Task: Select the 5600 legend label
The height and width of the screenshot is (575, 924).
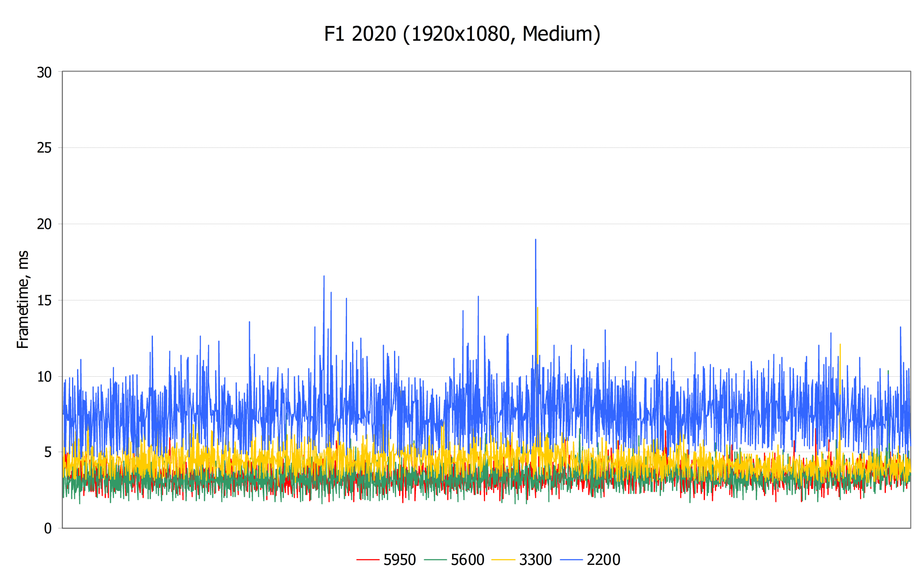Action: click(467, 560)
